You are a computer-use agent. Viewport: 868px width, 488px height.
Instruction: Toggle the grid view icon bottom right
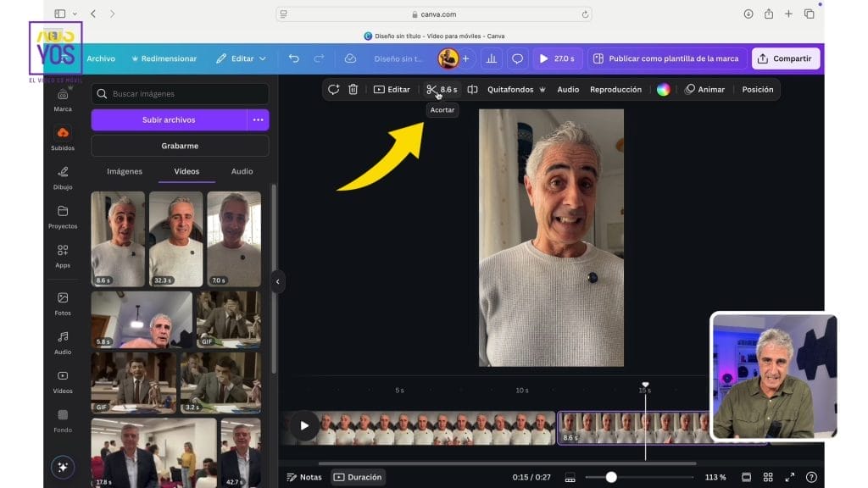(x=768, y=477)
